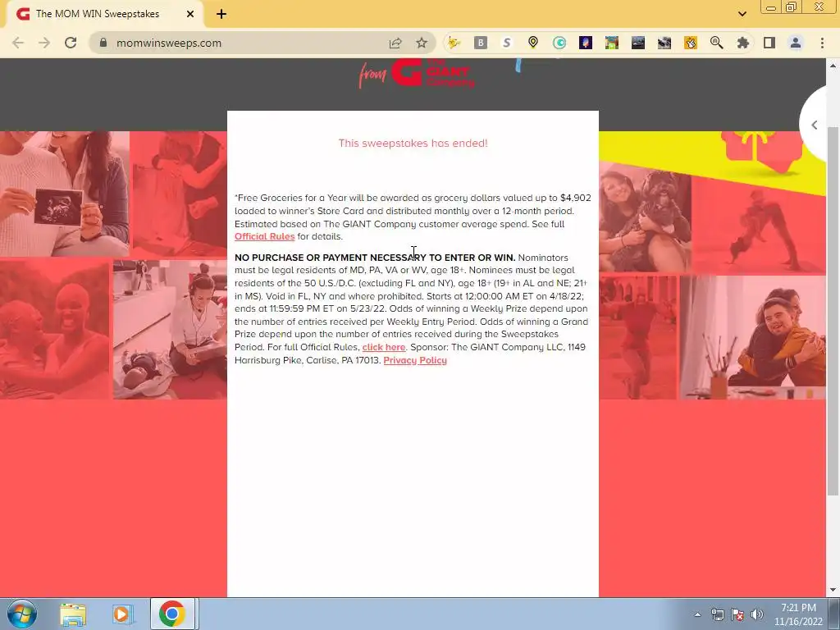Click the Chrome taskbar icon
Image resolution: width=840 pixels, height=630 pixels.
coord(172,614)
